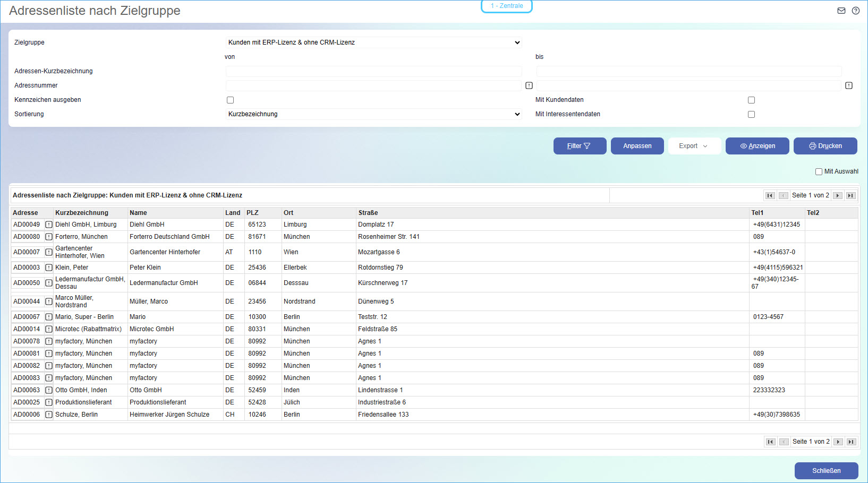Click the Schließen button
This screenshot has height=483, width=868.
tap(826, 471)
